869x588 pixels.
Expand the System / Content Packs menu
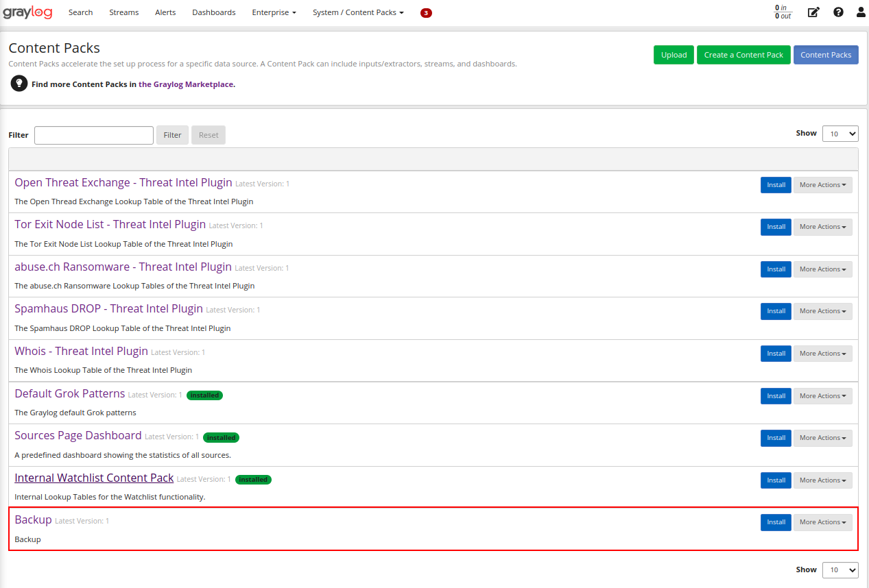(x=358, y=12)
